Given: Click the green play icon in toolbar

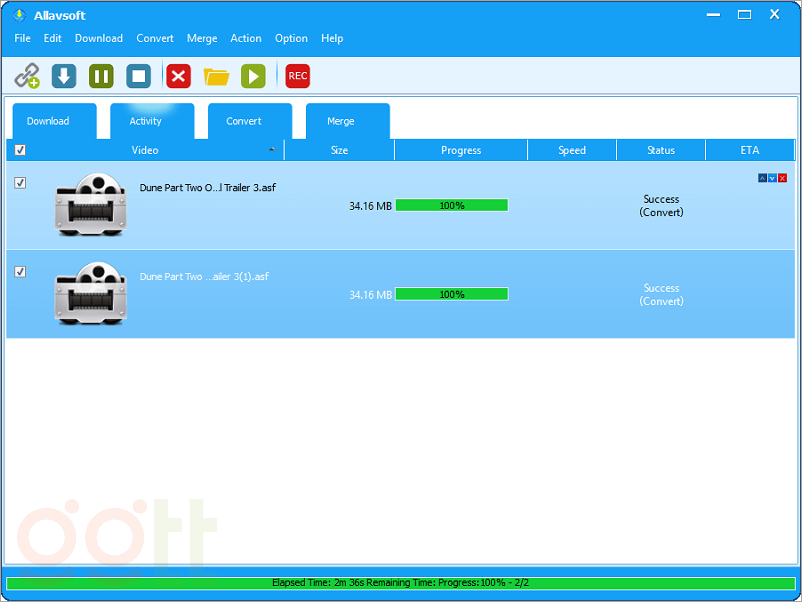Looking at the screenshot, I should [253, 76].
